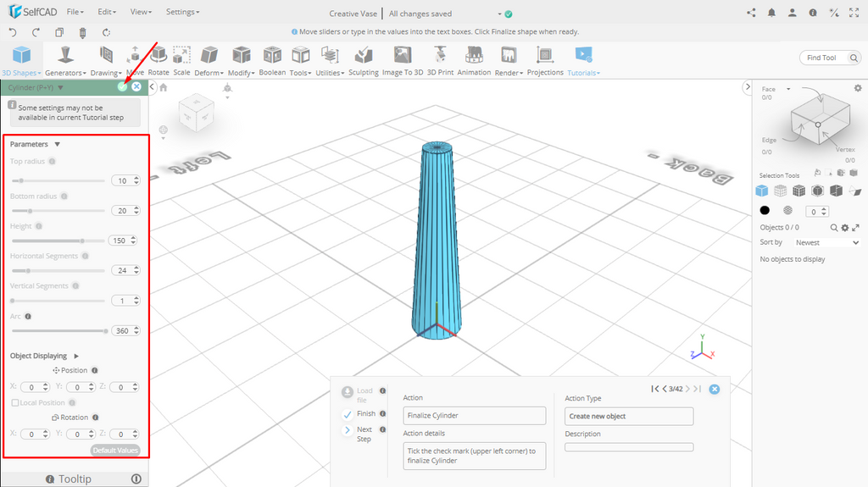Click the share icon
This screenshot has width=868, height=487.
(x=751, y=13)
